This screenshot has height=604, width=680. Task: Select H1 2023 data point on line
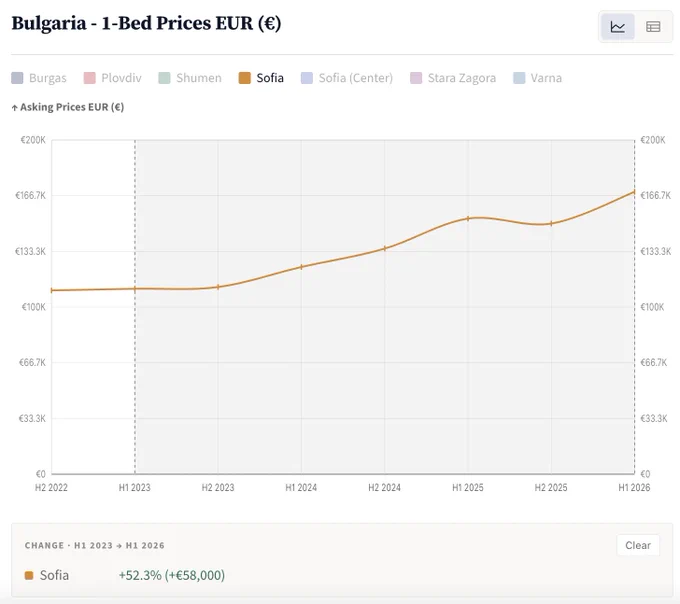(135, 289)
